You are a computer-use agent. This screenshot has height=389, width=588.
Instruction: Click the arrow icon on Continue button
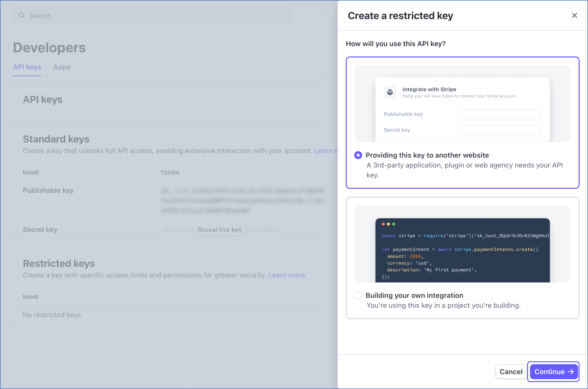point(571,372)
